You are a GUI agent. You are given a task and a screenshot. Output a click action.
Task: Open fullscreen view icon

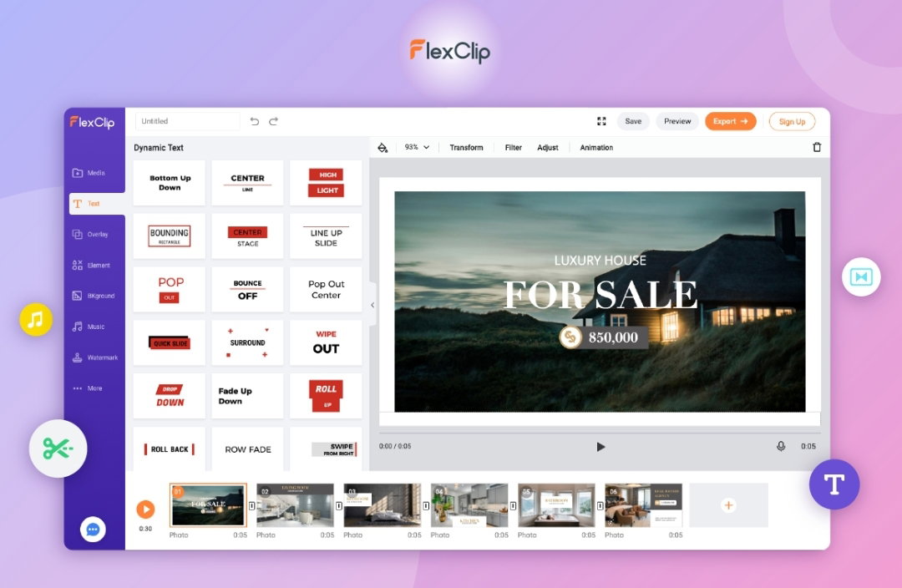click(x=601, y=121)
